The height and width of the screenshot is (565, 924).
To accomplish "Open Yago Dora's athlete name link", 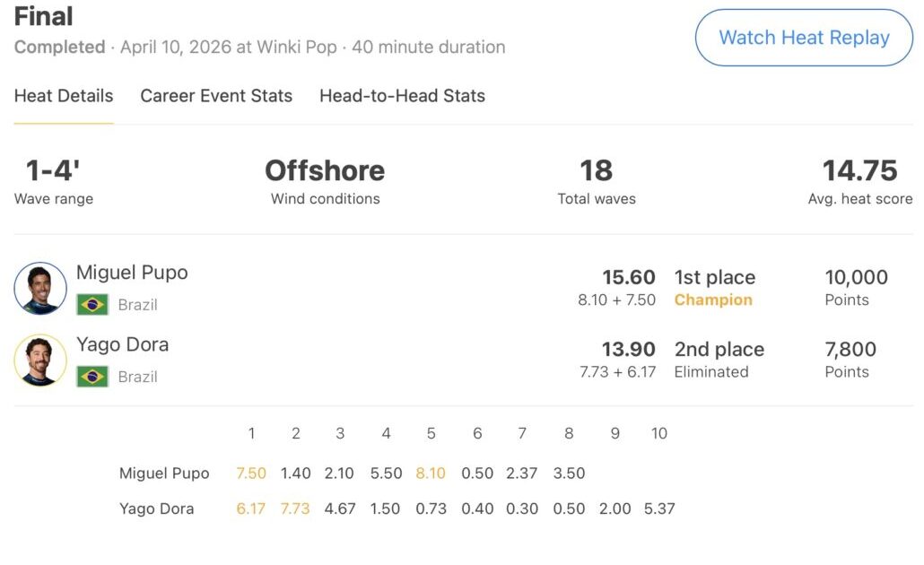I will (x=122, y=344).
